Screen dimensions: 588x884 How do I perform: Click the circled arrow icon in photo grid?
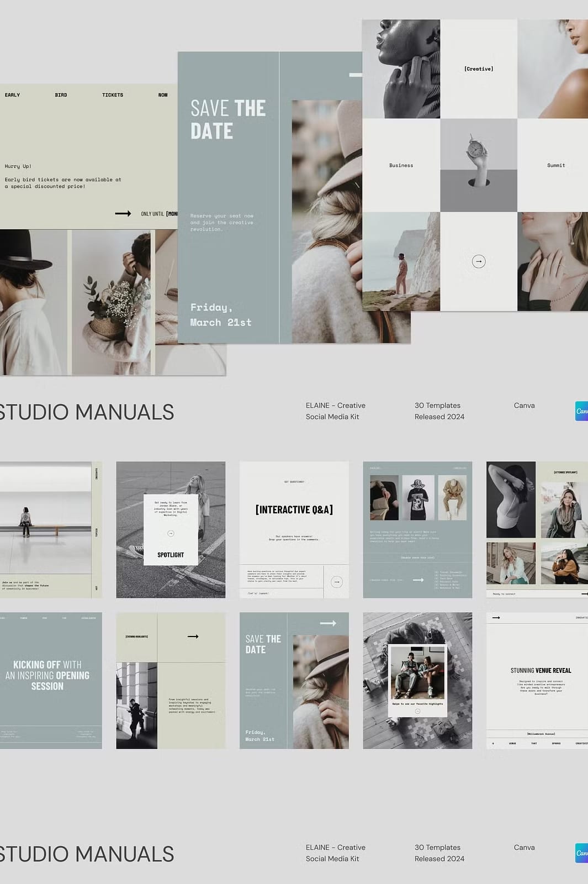coord(479,261)
